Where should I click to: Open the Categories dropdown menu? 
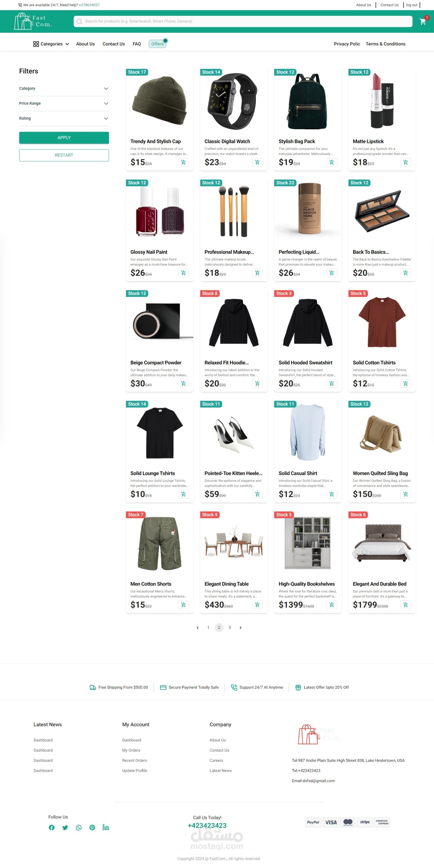tap(51, 44)
